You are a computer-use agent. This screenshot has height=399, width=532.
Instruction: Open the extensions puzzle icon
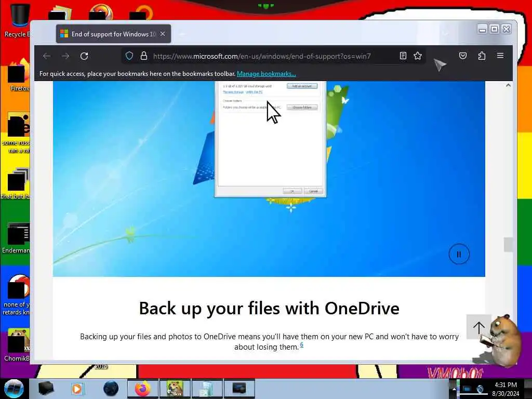click(482, 56)
